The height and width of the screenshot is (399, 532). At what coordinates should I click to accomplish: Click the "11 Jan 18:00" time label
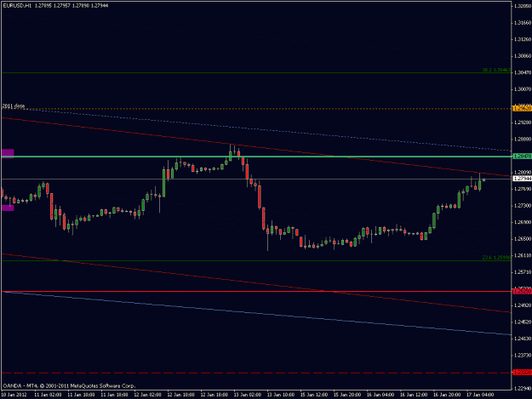(x=114, y=395)
